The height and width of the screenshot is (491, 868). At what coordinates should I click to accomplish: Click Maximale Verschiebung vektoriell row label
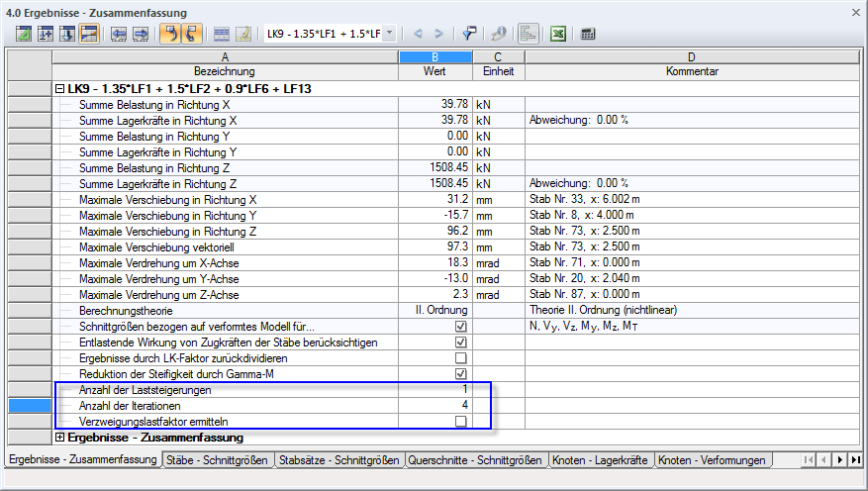coord(156,247)
